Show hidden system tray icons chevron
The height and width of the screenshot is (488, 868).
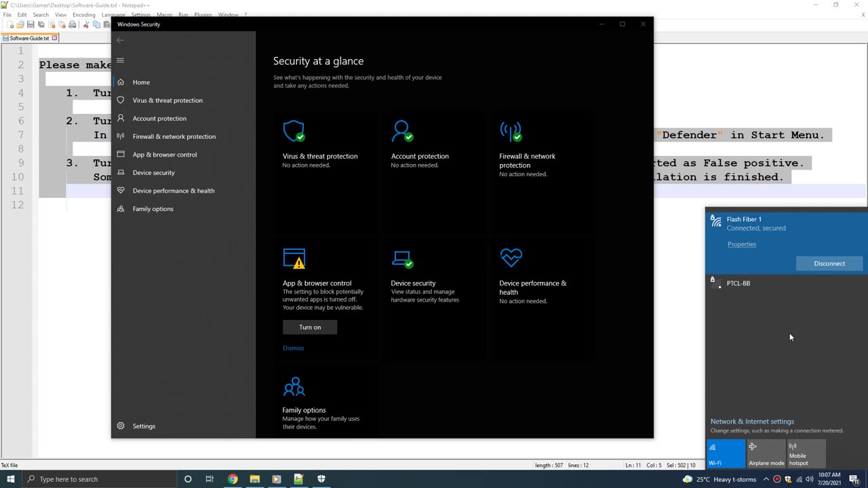point(766,479)
